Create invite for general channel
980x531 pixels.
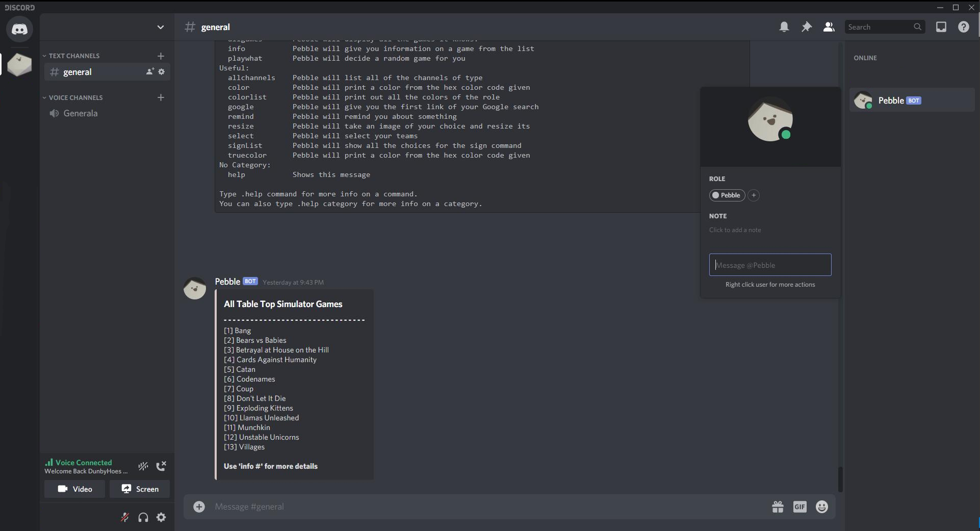pyautogui.click(x=150, y=71)
